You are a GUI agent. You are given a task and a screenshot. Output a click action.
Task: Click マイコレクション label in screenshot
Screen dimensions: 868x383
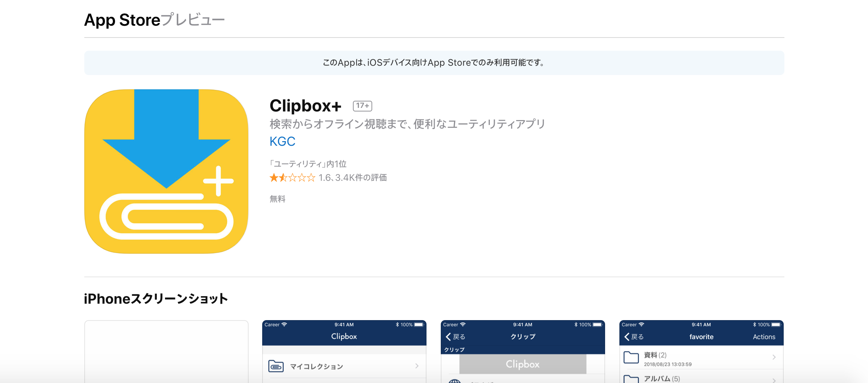316,367
